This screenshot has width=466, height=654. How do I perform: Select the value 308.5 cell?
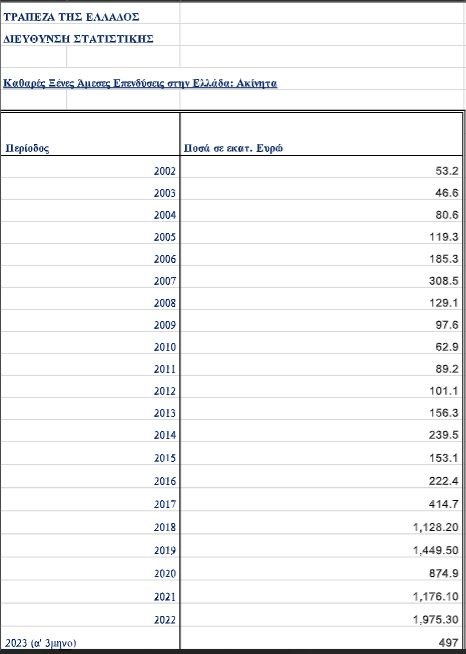click(321, 281)
